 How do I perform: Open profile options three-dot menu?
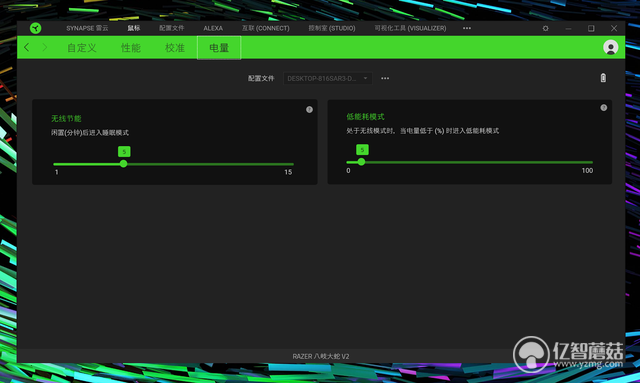click(x=385, y=78)
